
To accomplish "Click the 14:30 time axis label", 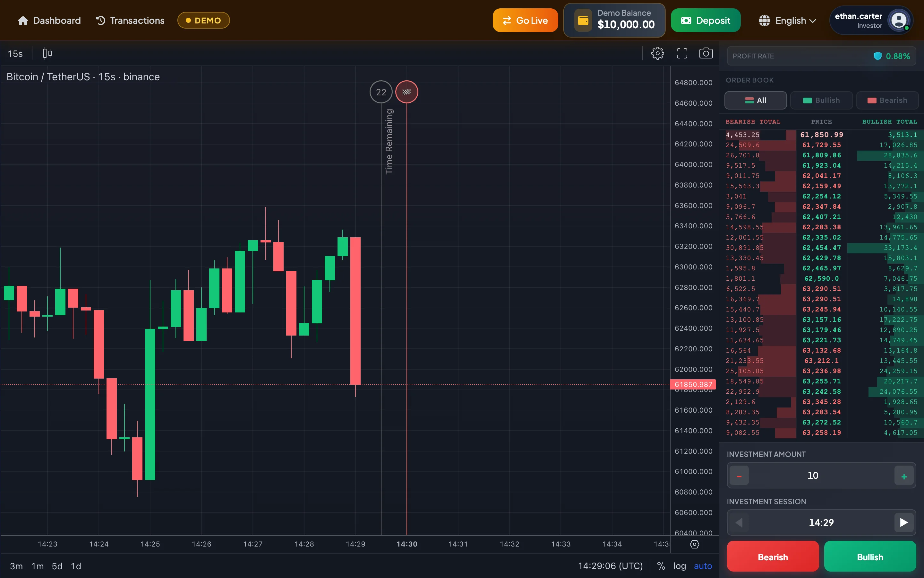I will coord(406,544).
